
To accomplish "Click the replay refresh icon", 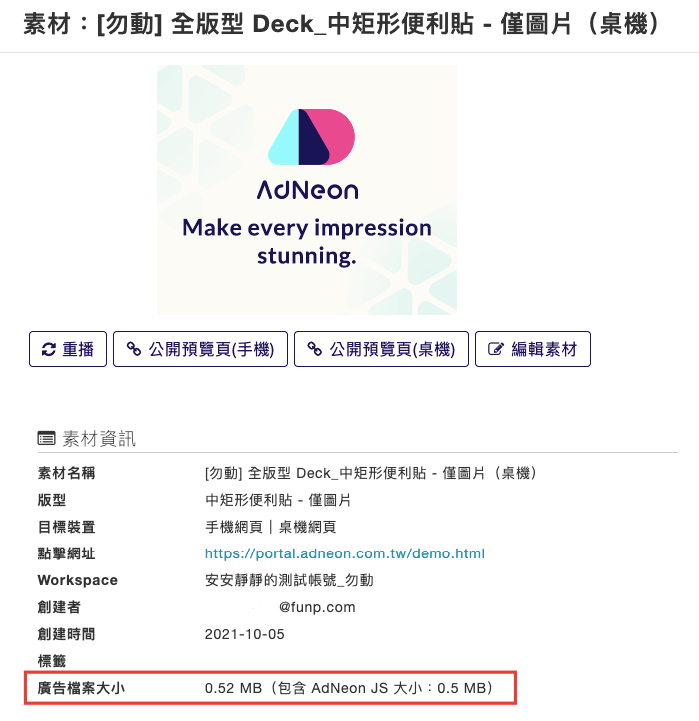I will 49,349.
